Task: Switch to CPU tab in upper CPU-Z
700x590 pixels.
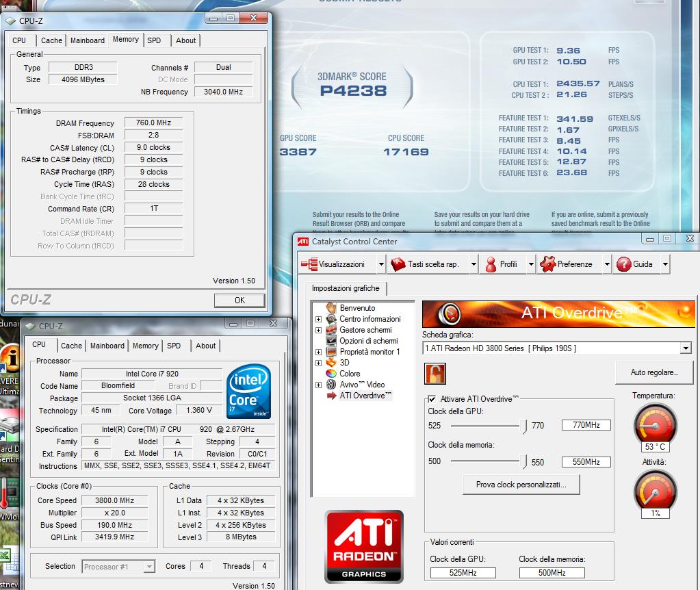Action: [18, 40]
